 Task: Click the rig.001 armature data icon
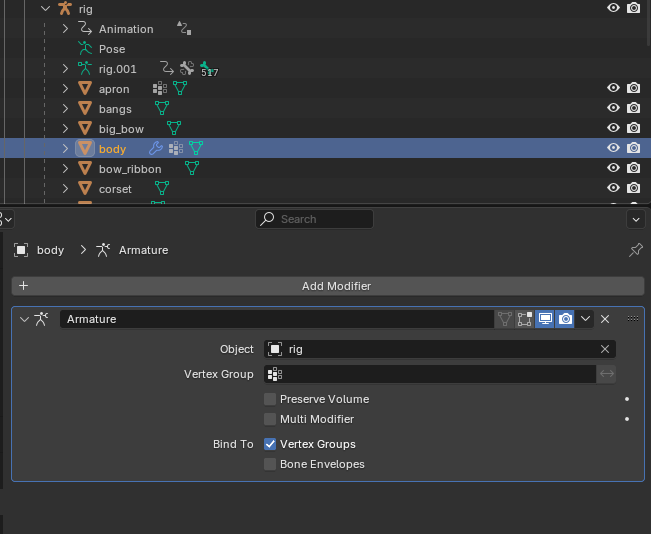point(85,69)
